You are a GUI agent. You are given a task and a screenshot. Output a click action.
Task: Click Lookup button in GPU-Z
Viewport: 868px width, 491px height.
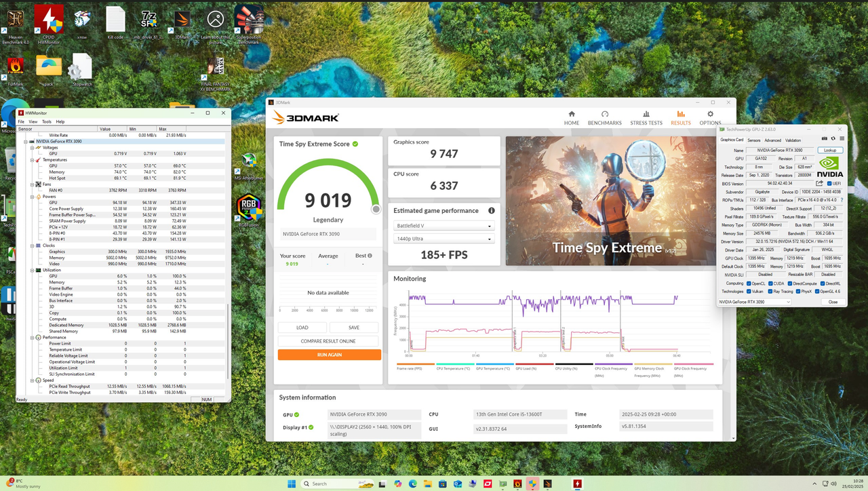[830, 150]
